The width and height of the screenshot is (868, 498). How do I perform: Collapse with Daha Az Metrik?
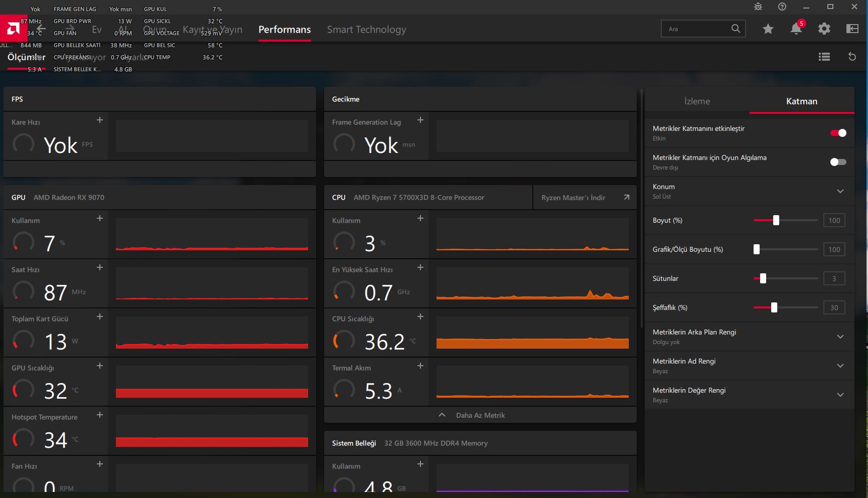point(480,415)
